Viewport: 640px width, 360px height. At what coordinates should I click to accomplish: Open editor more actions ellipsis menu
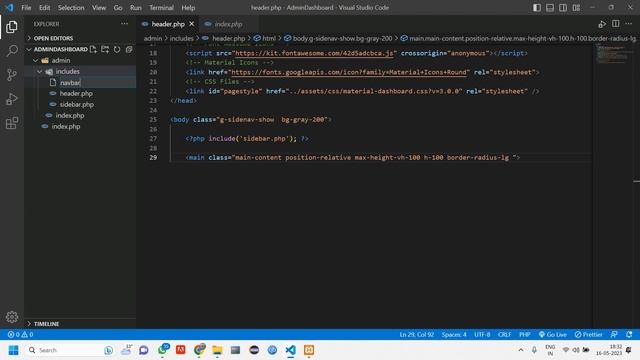tap(629, 24)
